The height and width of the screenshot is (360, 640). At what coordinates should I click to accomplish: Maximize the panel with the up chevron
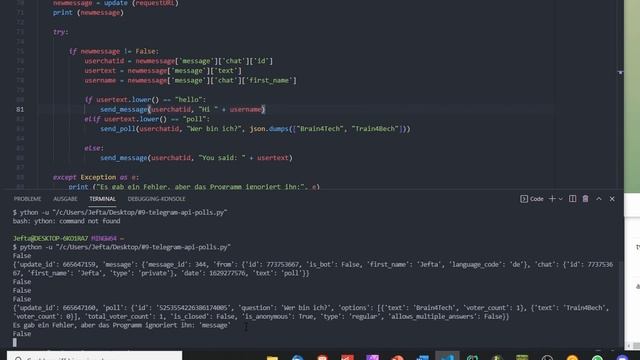tap(599, 199)
